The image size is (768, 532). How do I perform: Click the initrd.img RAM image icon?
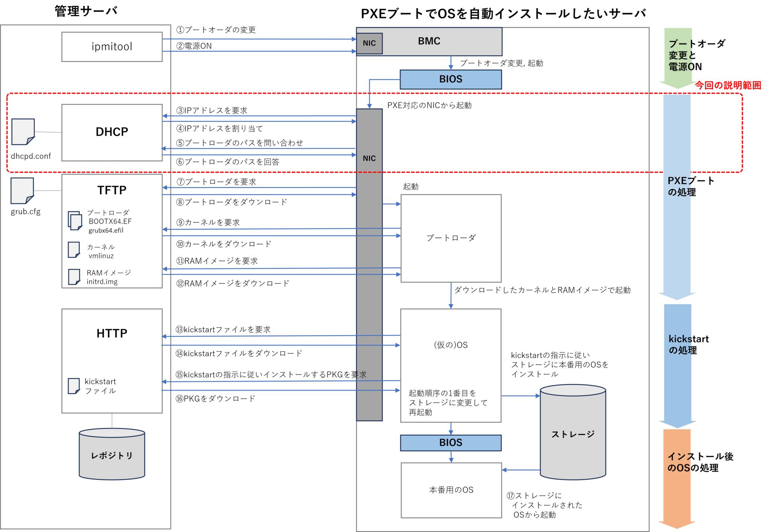(x=74, y=277)
